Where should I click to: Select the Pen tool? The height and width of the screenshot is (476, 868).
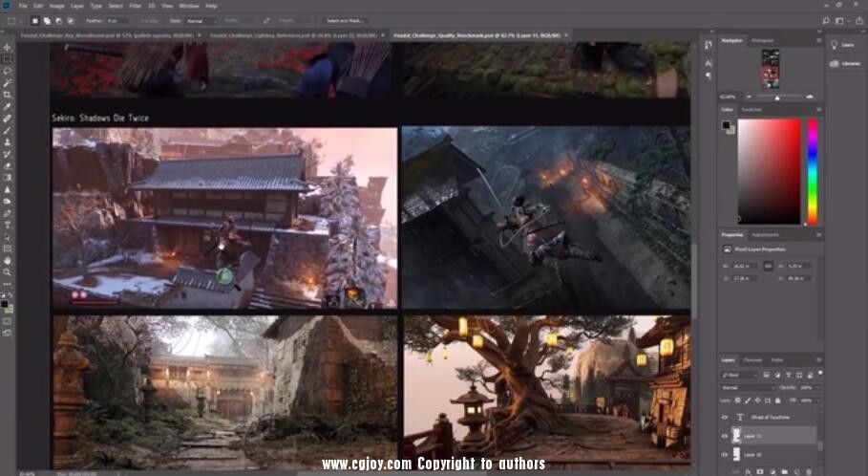(x=8, y=213)
